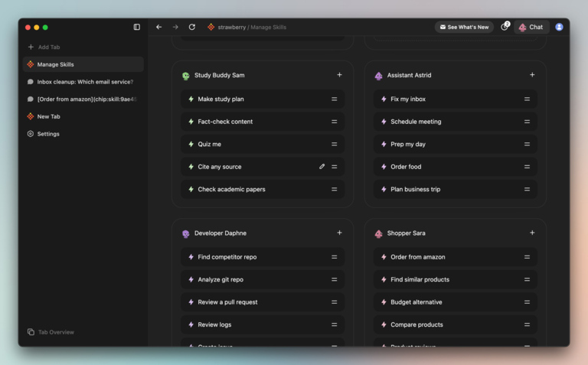Open the user profile avatar
588x365 pixels.
(559, 27)
